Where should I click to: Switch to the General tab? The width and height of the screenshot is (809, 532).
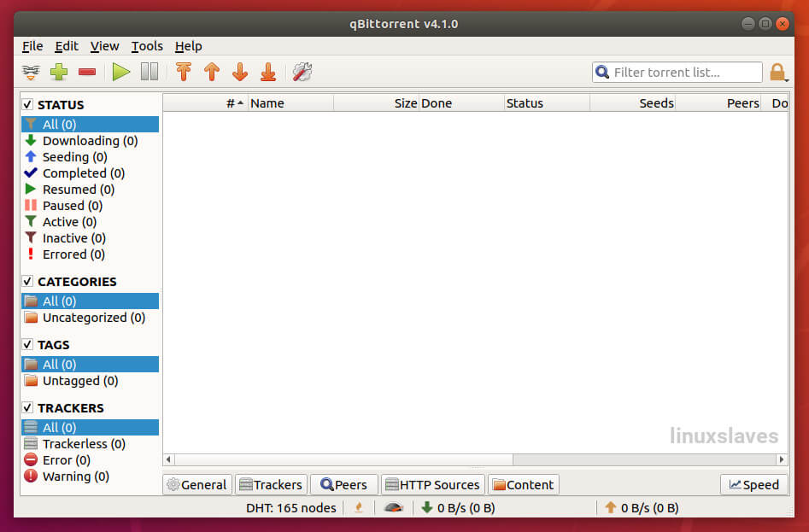tap(197, 484)
